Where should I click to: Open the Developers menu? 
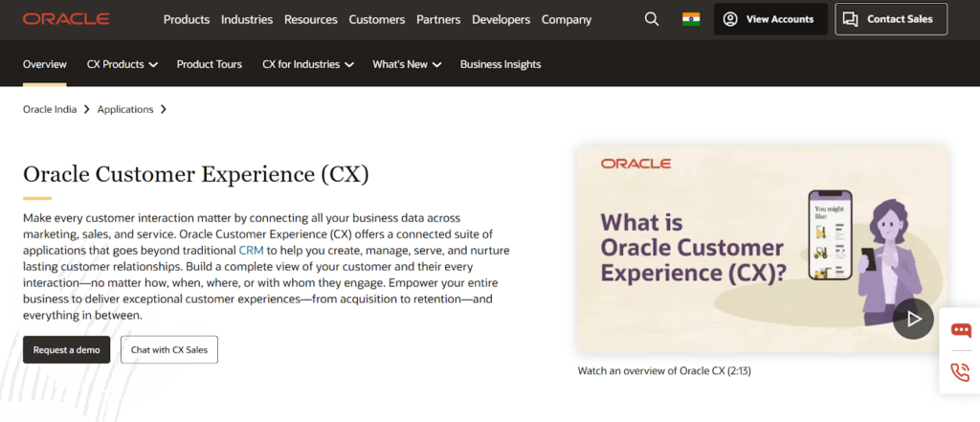(x=501, y=19)
